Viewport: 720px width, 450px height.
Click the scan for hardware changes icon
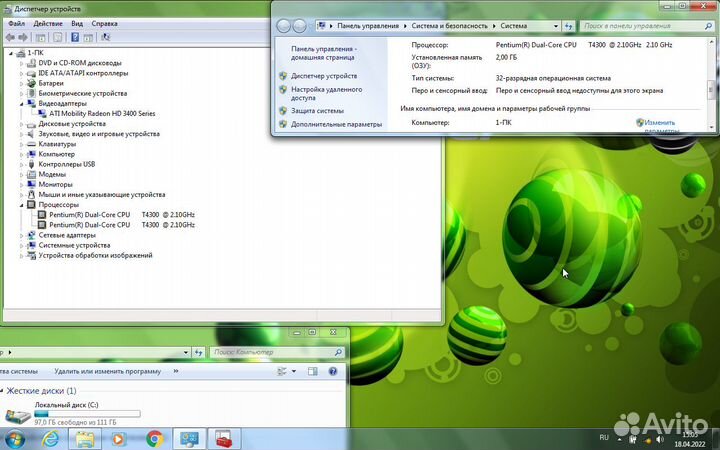(106, 37)
